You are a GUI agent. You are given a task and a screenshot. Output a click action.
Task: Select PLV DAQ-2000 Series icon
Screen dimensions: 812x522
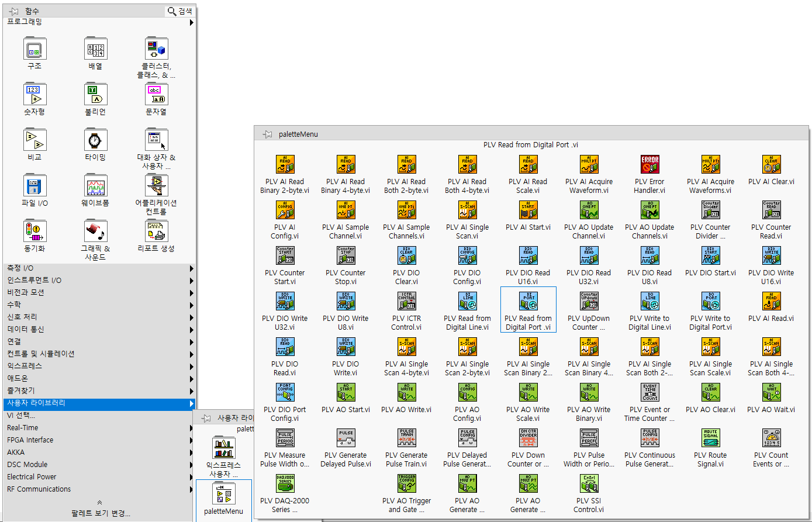[285, 483]
